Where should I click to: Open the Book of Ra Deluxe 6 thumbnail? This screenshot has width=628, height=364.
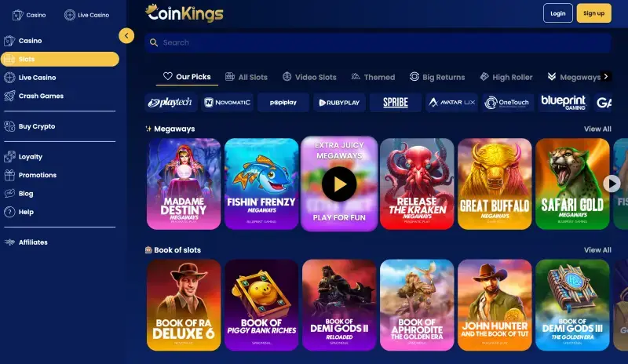[184, 305]
